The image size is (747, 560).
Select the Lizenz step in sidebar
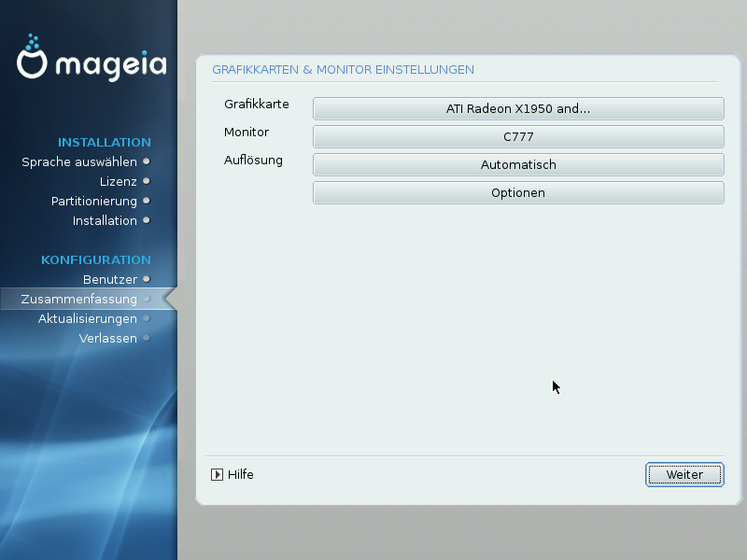(x=119, y=181)
